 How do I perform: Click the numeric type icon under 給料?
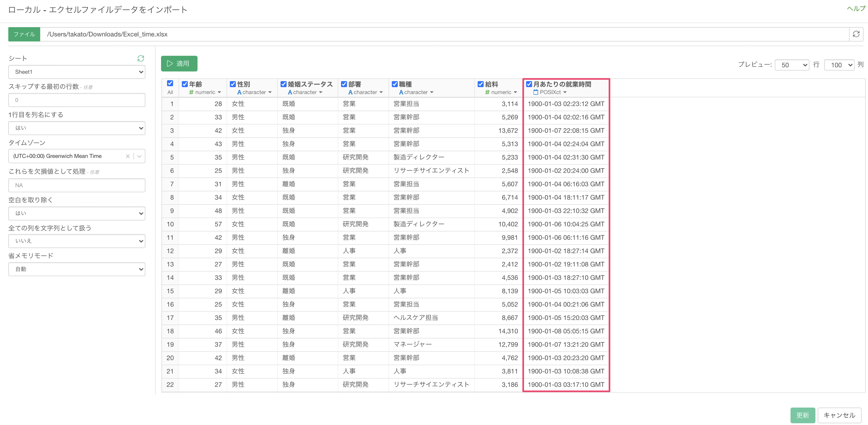point(487,92)
